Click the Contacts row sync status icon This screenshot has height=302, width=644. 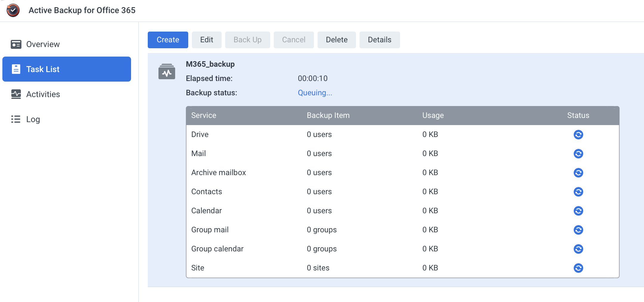[578, 192]
